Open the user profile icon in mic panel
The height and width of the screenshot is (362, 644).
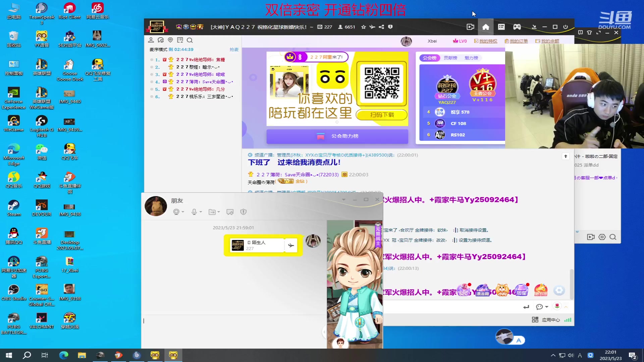pos(151,40)
